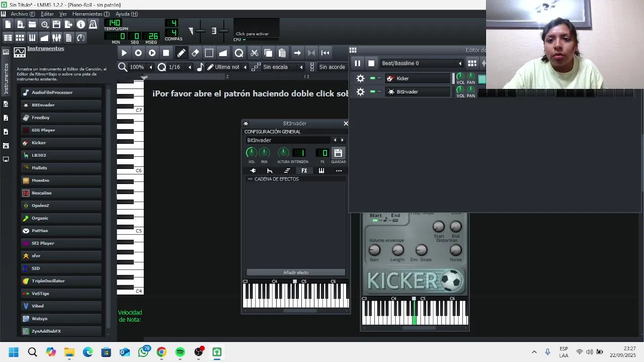The image size is (644, 362).
Task: Open the Herramientas menu
Action: (x=91, y=14)
